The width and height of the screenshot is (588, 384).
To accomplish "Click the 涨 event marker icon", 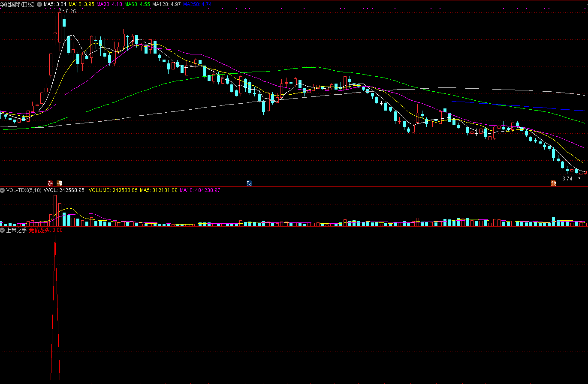I will click(51, 183).
